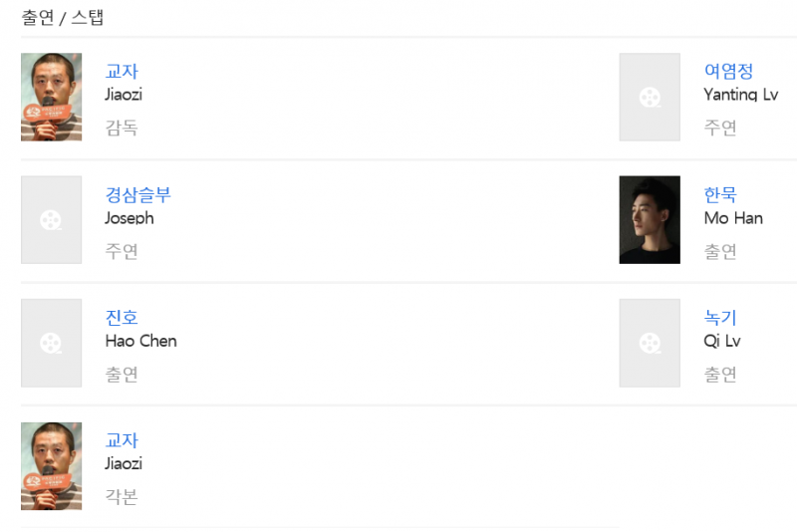Open the 교자 name link above 각본
797x532 pixels.
tap(122, 440)
